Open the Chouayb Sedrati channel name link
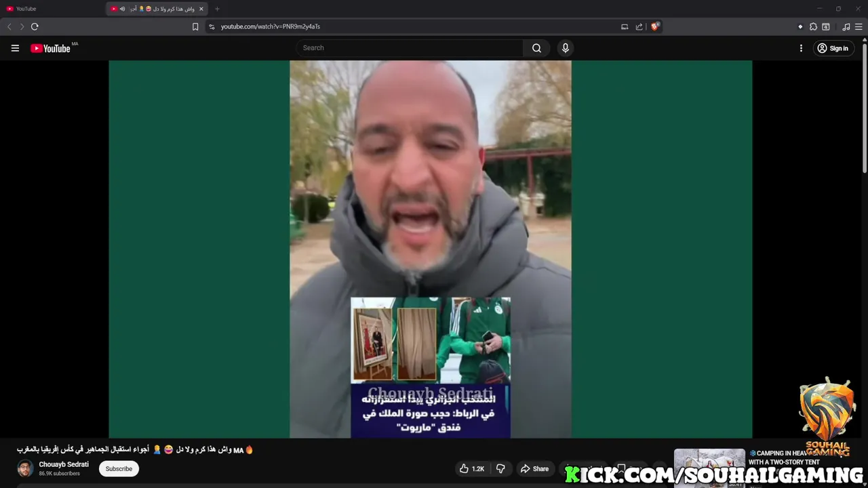This screenshot has height=488, width=868. (x=64, y=464)
